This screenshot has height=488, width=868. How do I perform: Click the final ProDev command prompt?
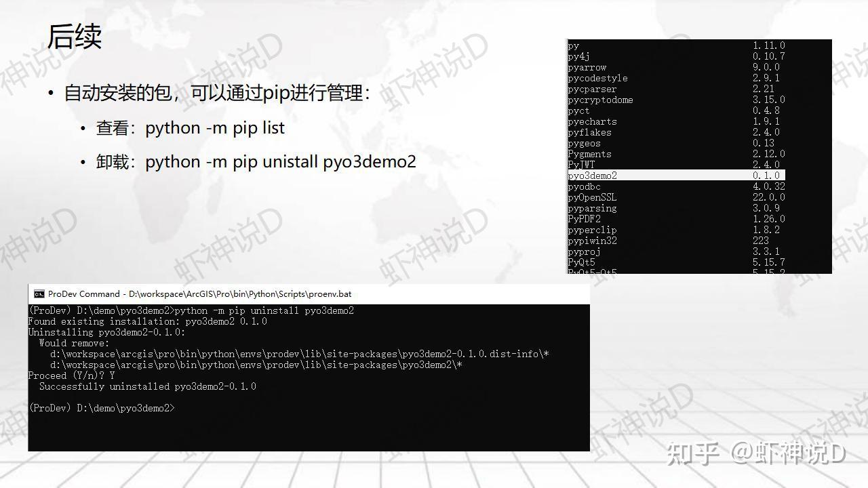pos(102,408)
